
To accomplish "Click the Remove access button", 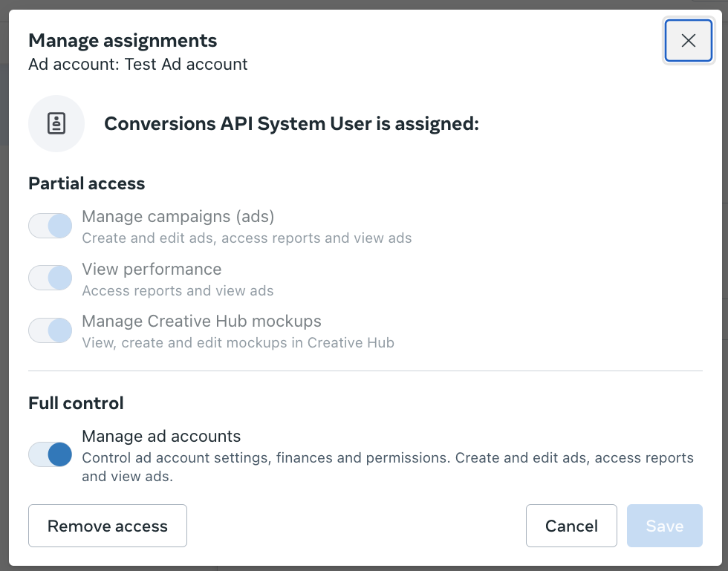I will click(x=108, y=526).
